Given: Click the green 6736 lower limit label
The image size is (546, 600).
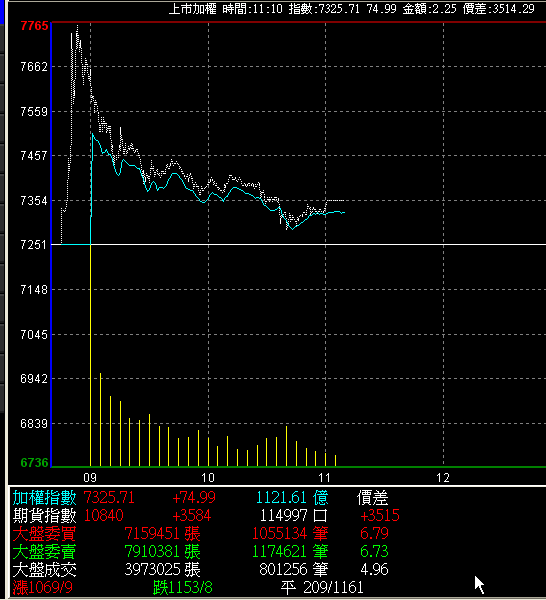Looking at the screenshot, I should (x=34, y=463).
